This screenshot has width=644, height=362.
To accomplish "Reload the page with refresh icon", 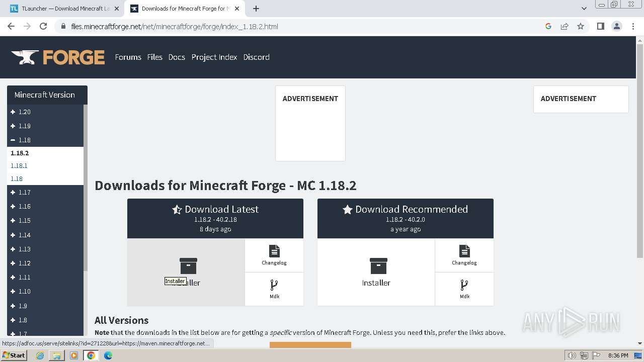I will (43, 26).
